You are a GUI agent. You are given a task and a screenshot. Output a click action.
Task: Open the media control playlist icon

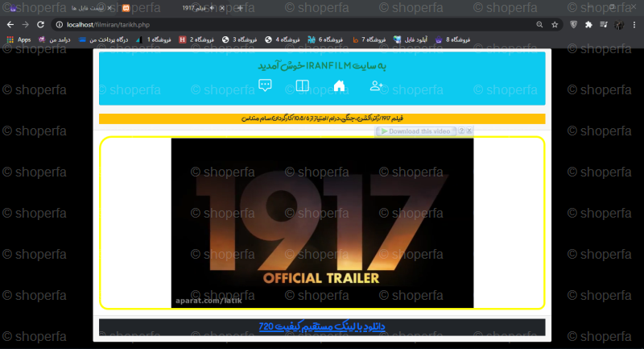pyautogui.click(x=603, y=25)
